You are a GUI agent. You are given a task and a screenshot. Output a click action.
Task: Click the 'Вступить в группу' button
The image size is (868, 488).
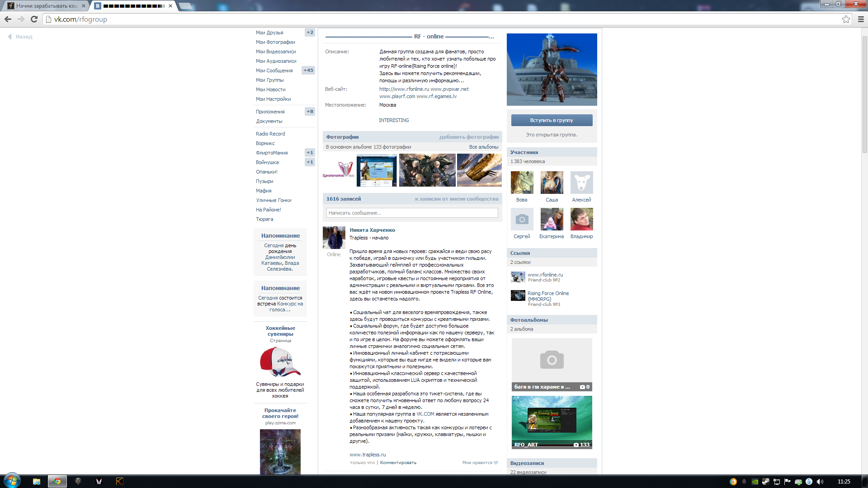(552, 120)
